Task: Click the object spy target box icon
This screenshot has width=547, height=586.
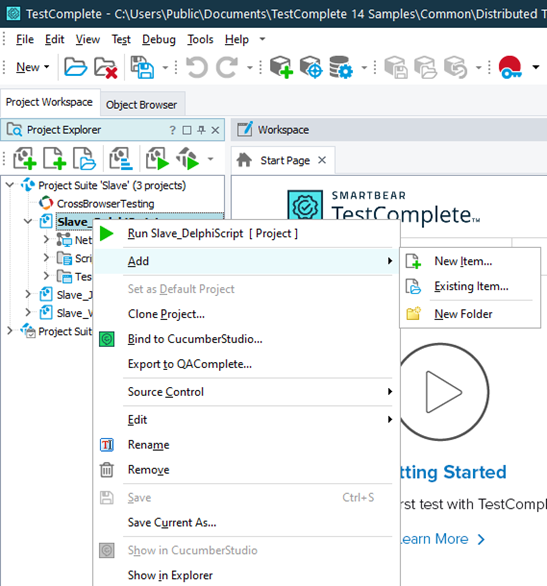Action: (x=311, y=67)
